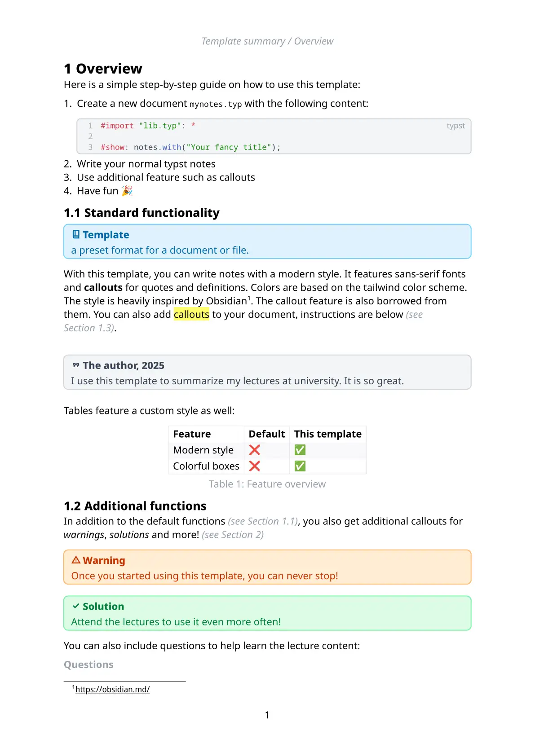The height and width of the screenshot is (756, 535).
Task: Click the typst language label in code block
Action: point(455,126)
